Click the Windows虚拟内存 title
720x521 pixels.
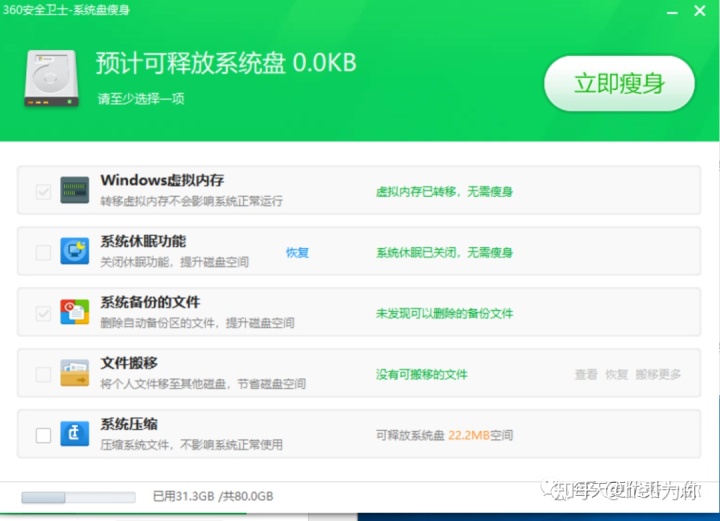(162, 180)
